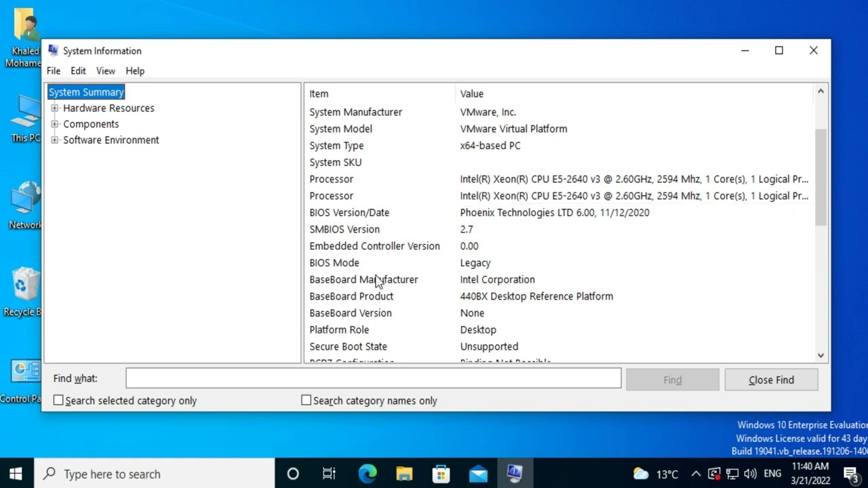Click the details scrollbar down arrow
This screenshot has height=488, width=868.
click(821, 355)
